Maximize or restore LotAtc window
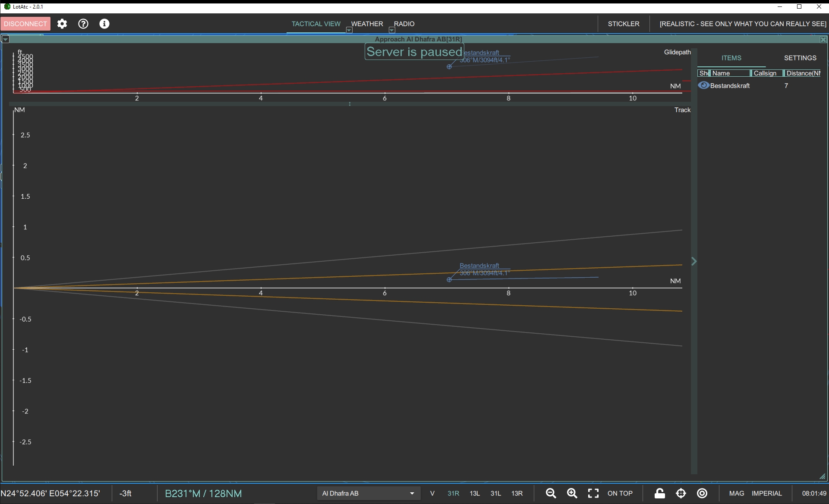This screenshot has width=829, height=504. coord(799,6)
